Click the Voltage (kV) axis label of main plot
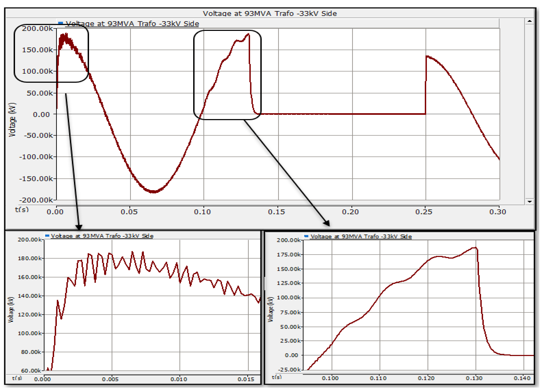Viewport: 543px width, 392px height. (x=12, y=120)
